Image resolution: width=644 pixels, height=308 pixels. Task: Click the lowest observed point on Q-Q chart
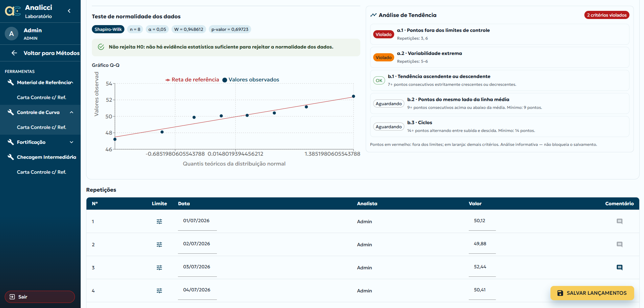pyautogui.click(x=115, y=139)
